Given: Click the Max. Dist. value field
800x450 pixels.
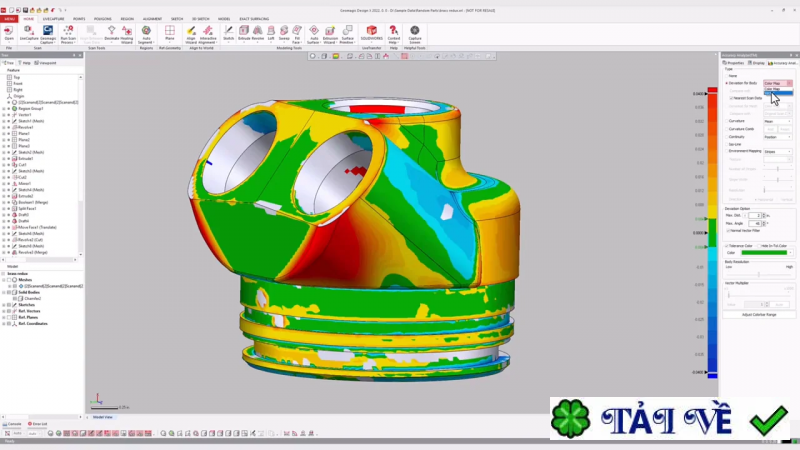Looking at the screenshot, I should click(x=755, y=215).
